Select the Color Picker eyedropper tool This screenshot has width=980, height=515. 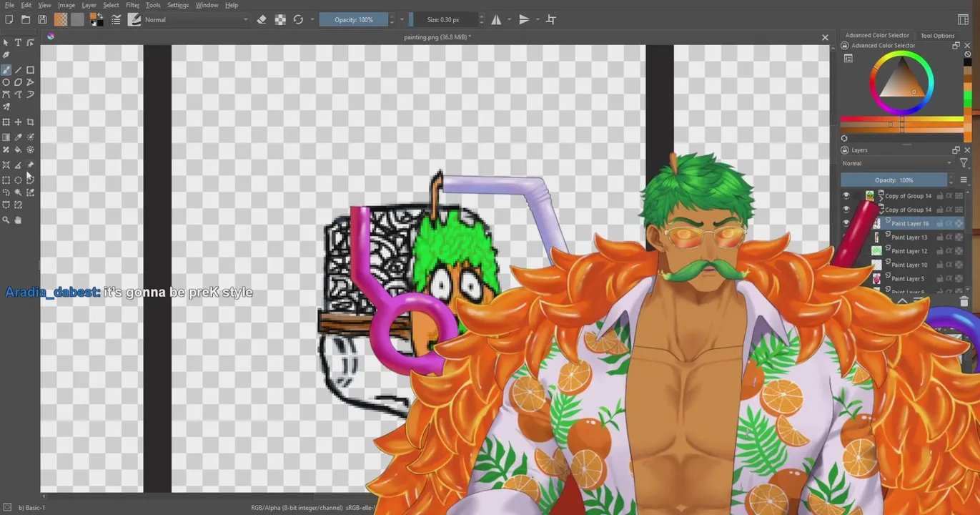[19, 137]
